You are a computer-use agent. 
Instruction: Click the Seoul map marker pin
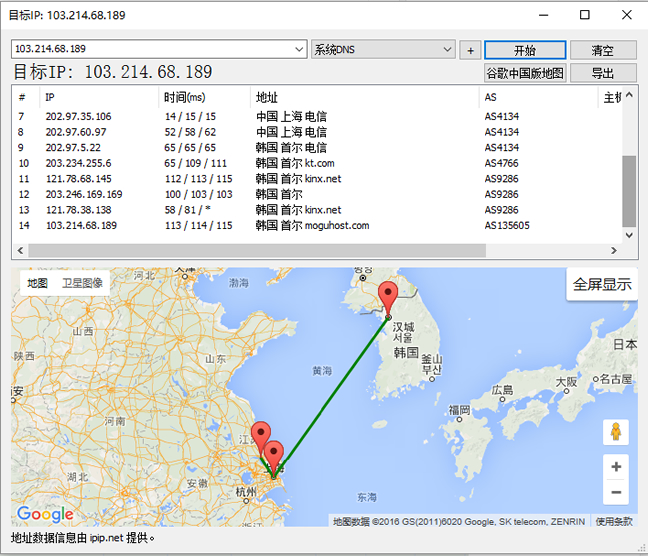pyautogui.click(x=389, y=296)
